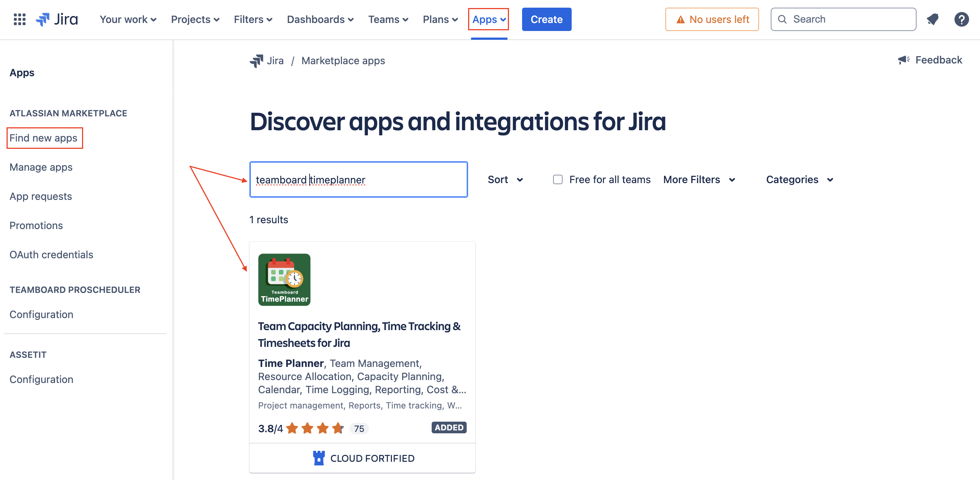Click the blue Create button
980x480 pixels.
click(x=546, y=19)
